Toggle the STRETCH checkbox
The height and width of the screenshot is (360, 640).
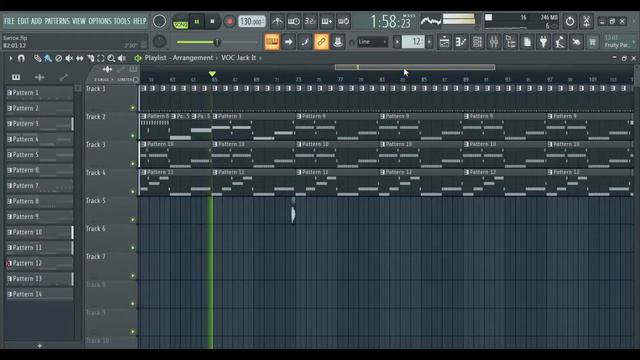tap(136, 80)
